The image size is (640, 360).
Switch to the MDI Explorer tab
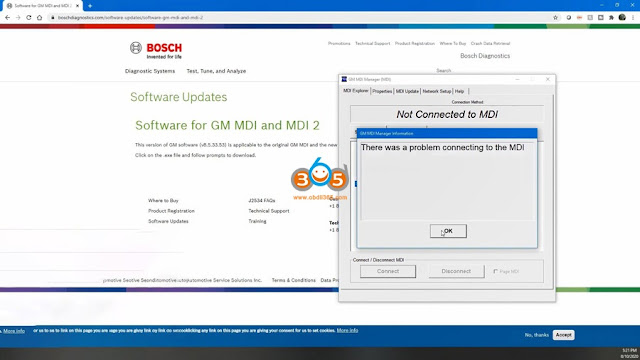pyautogui.click(x=356, y=91)
